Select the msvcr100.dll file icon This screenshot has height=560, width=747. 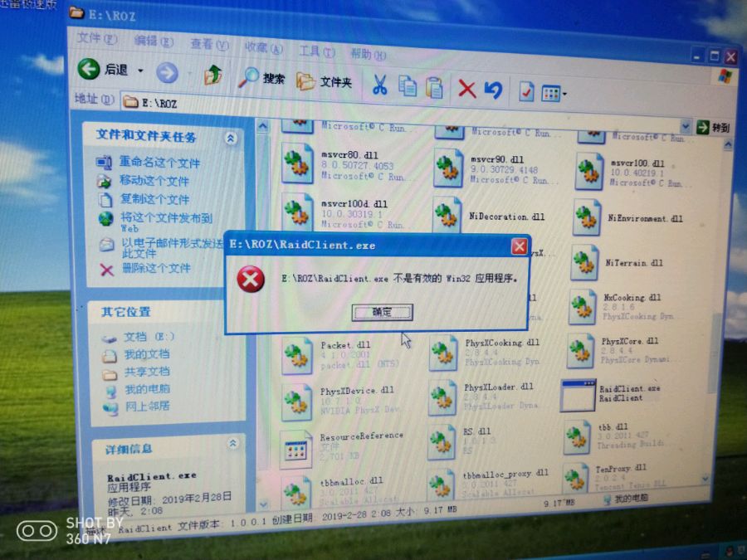tap(588, 172)
